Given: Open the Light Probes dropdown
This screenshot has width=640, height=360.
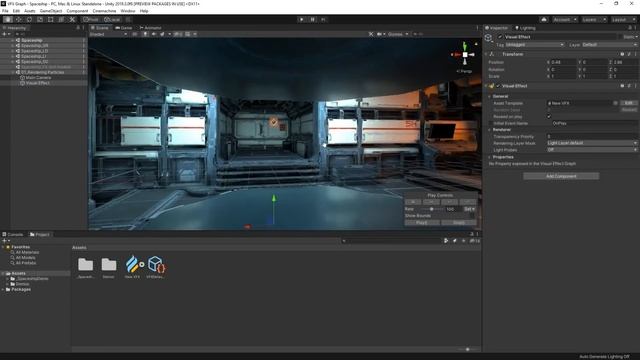Looking at the screenshot, I should pos(592,150).
